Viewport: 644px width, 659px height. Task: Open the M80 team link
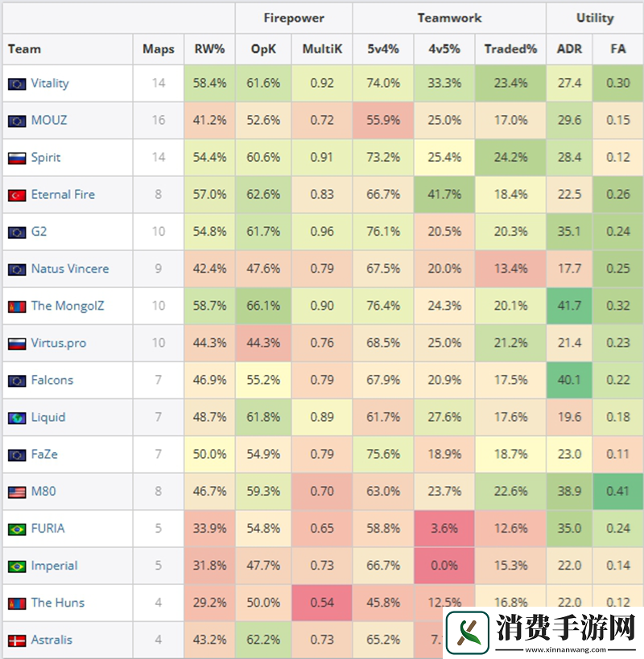coord(43,491)
